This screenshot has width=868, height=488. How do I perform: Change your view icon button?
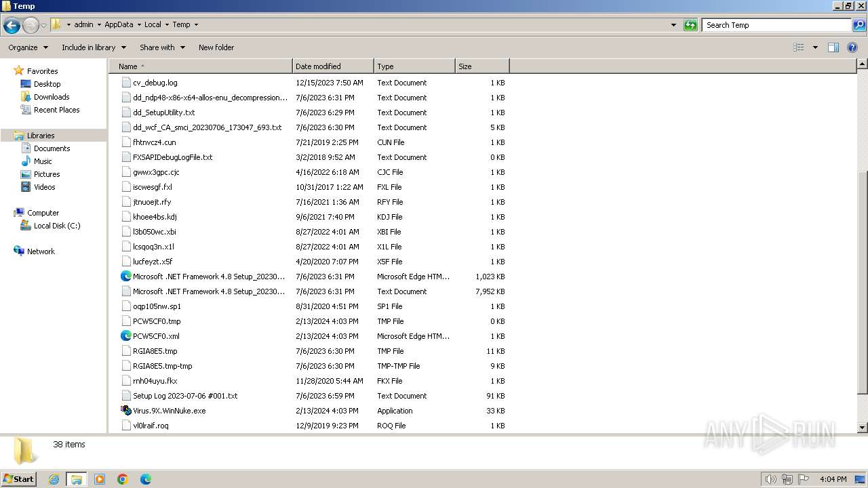coord(799,47)
